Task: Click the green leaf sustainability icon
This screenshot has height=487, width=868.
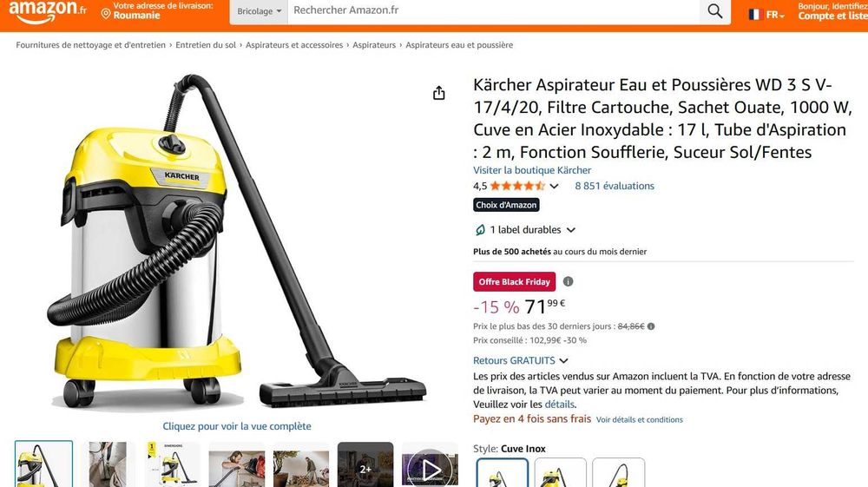Action: tap(480, 230)
